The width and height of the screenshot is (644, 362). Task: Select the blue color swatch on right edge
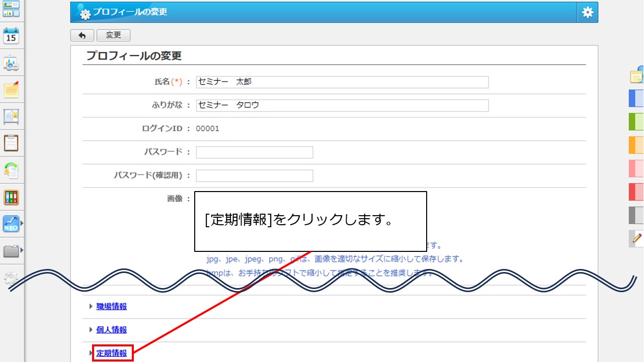pyautogui.click(x=636, y=98)
